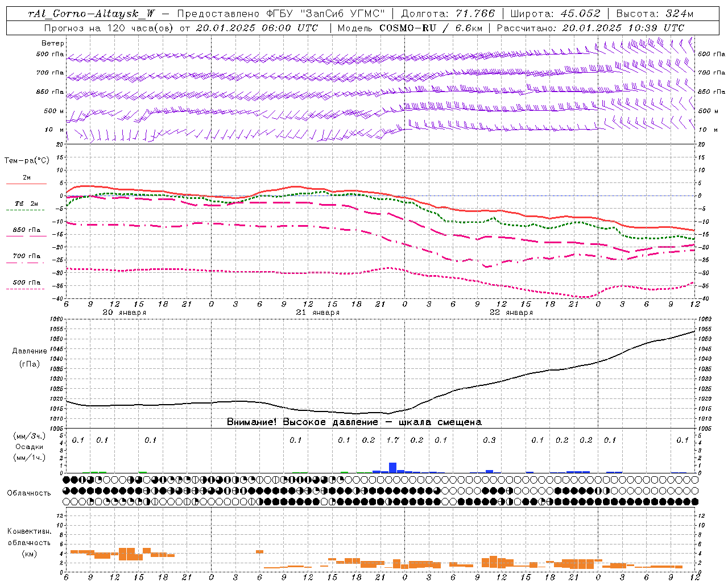
Task: Click the Td 2м legend label
Action: [26, 203]
